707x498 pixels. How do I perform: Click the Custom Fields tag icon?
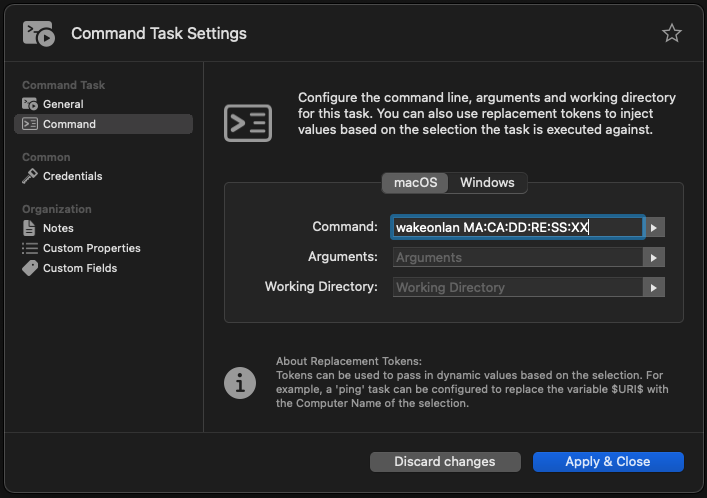[x=30, y=268]
